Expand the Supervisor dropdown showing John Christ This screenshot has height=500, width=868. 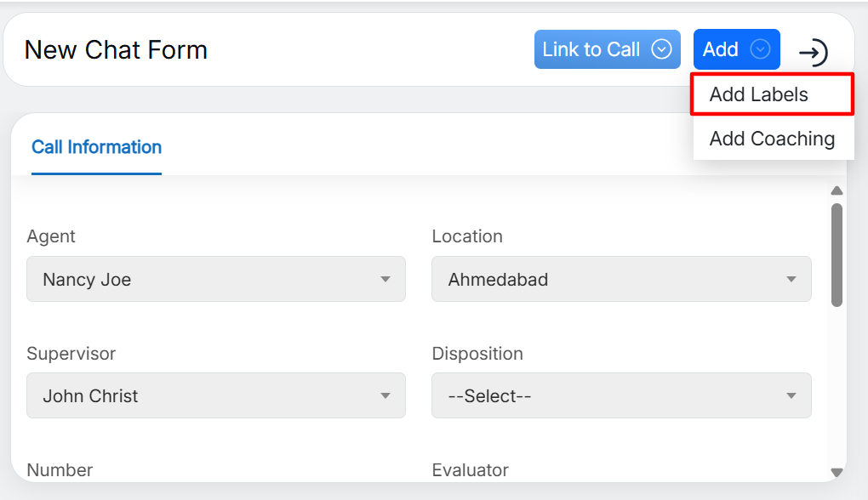tap(204, 395)
